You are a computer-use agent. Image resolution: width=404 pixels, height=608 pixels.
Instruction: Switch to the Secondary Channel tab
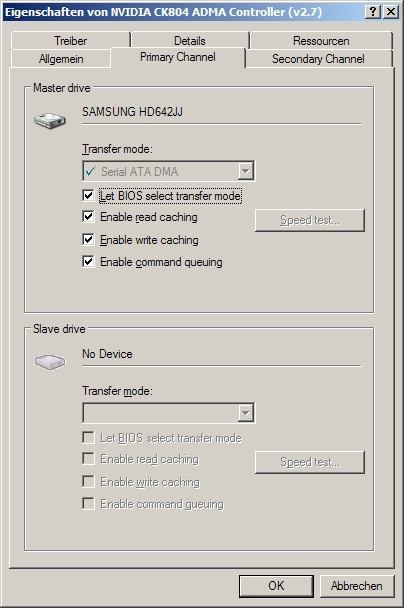point(318,59)
